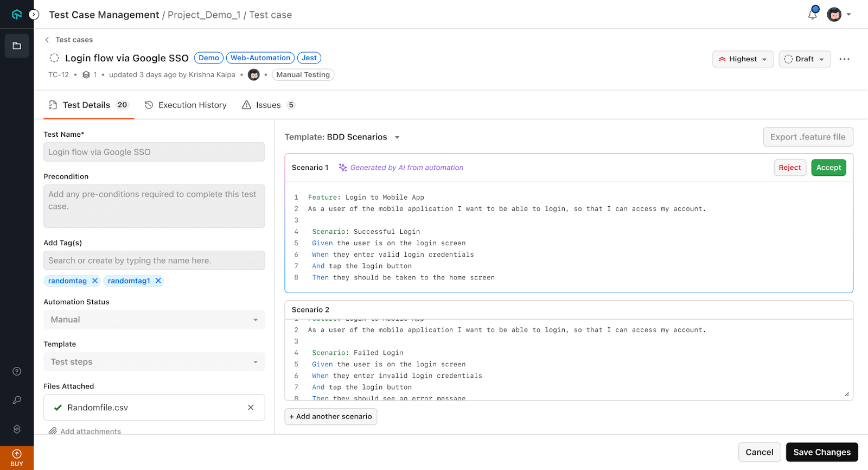The width and height of the screenshot is (868, 470).
Task: Remove the randomtag tag
Action: pyautogui.click(x=95, y=281)
